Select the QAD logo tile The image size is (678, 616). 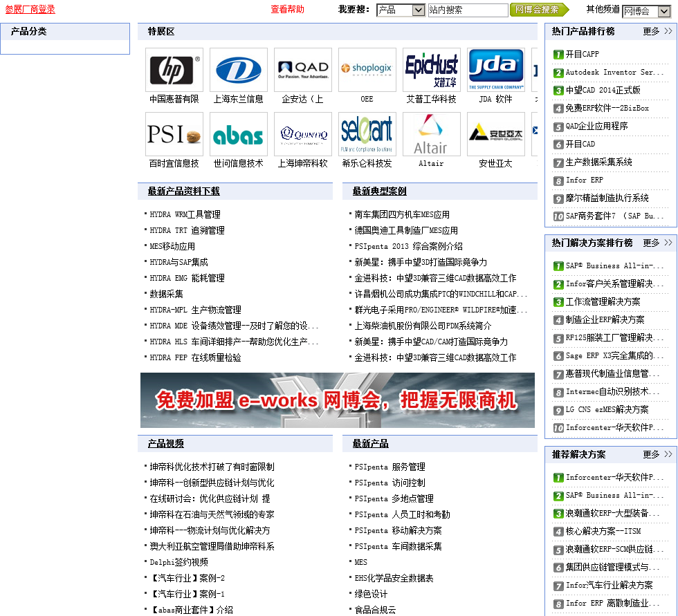(303, 70)
